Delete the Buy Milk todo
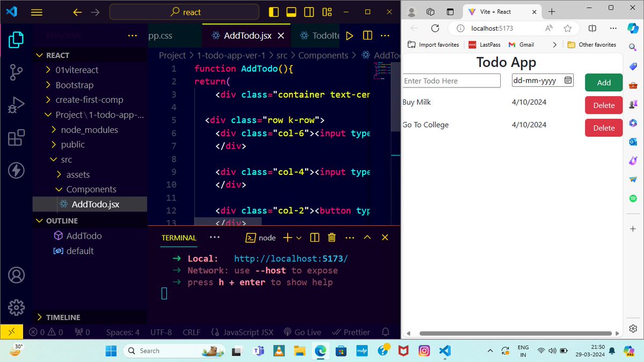The height and width of the screenshot is (362, 644). tap(604, 106)
